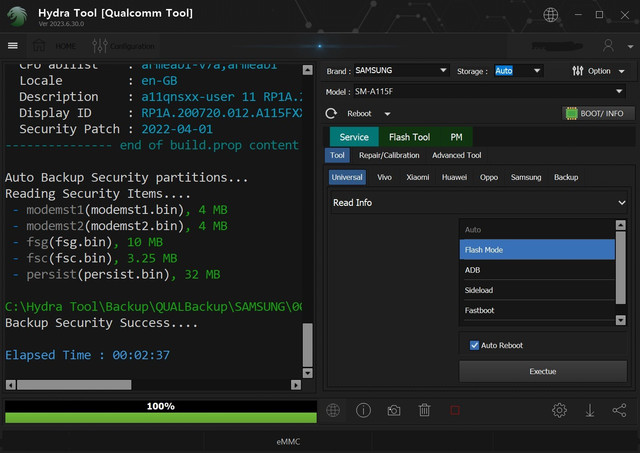Image resolution: width=640 pixels, height=453 pixels.
Task: Switch to the Service tab
Action: click(x=354, y=137)
